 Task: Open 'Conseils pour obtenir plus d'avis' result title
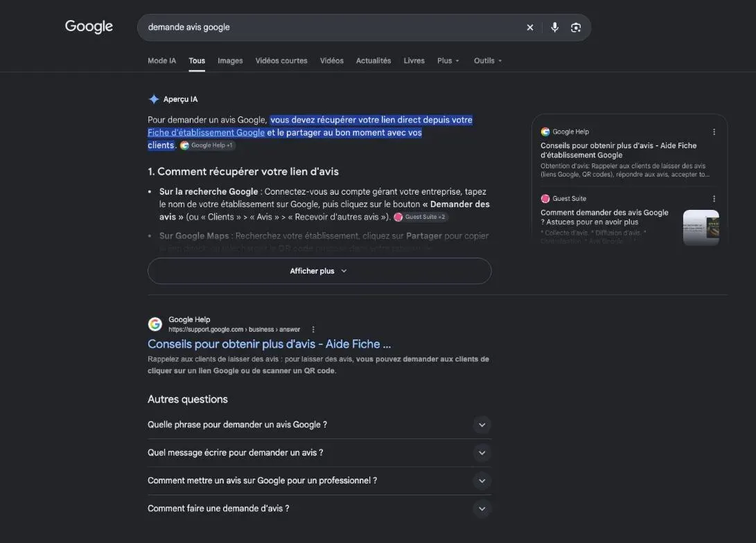coord(269,344)
